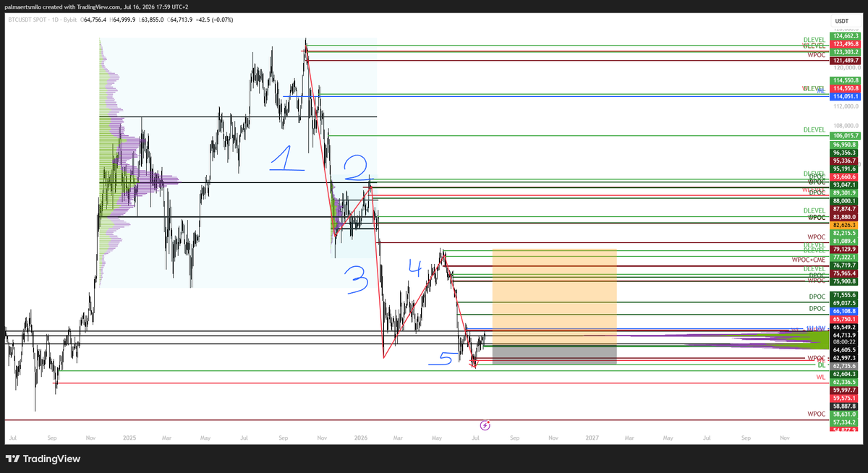This screenshot has height=473, width=868.
Task: Select the orange shaded rectangle drawing
Action: point(555,297)
